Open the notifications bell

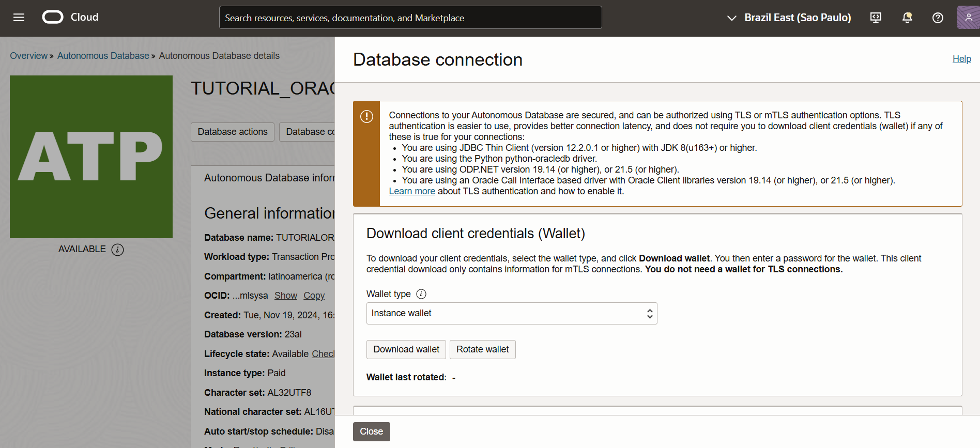click(x=907, y=18)
